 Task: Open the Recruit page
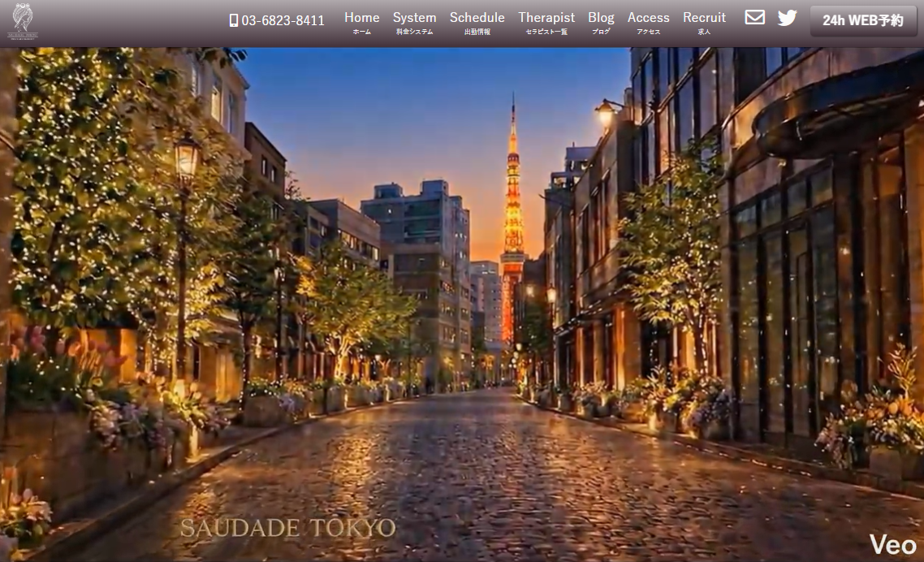pos(704,23)
